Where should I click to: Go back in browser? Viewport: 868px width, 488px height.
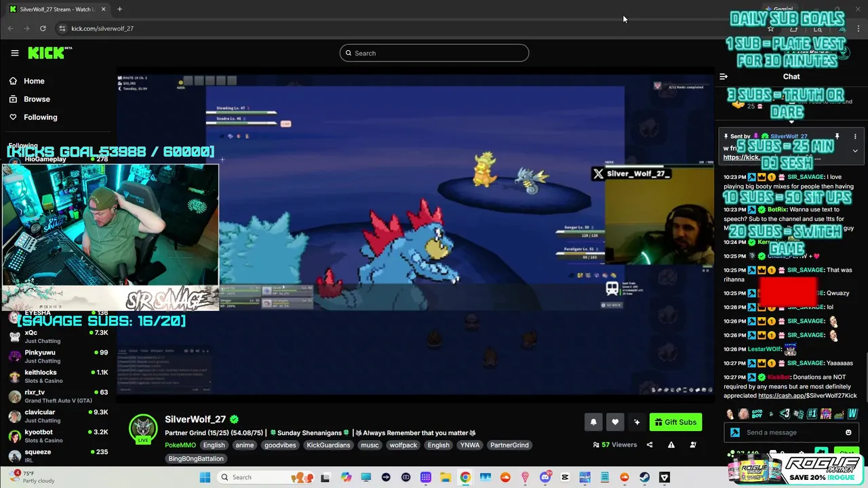(x=10, y=28)
